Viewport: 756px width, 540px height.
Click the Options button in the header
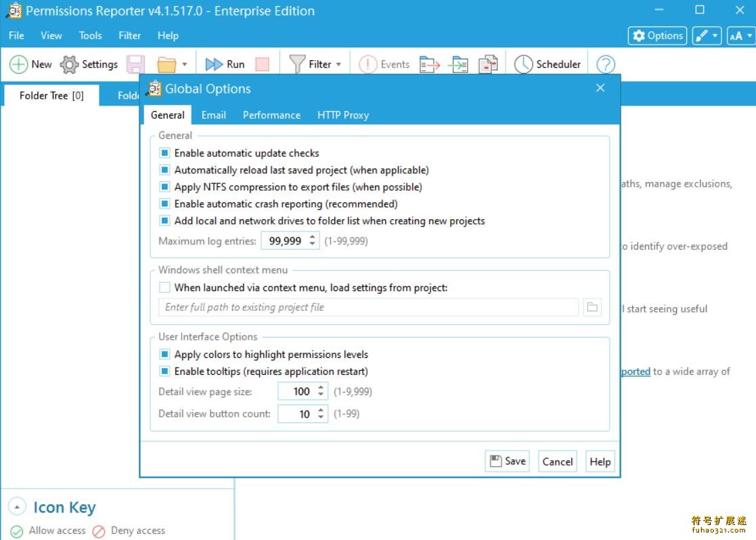pos(658,36)
